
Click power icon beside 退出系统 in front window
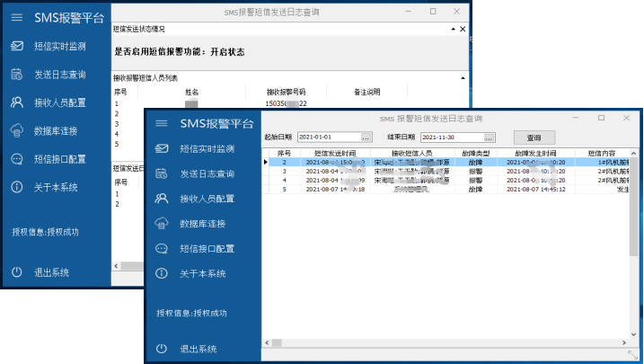coord(162,349)
